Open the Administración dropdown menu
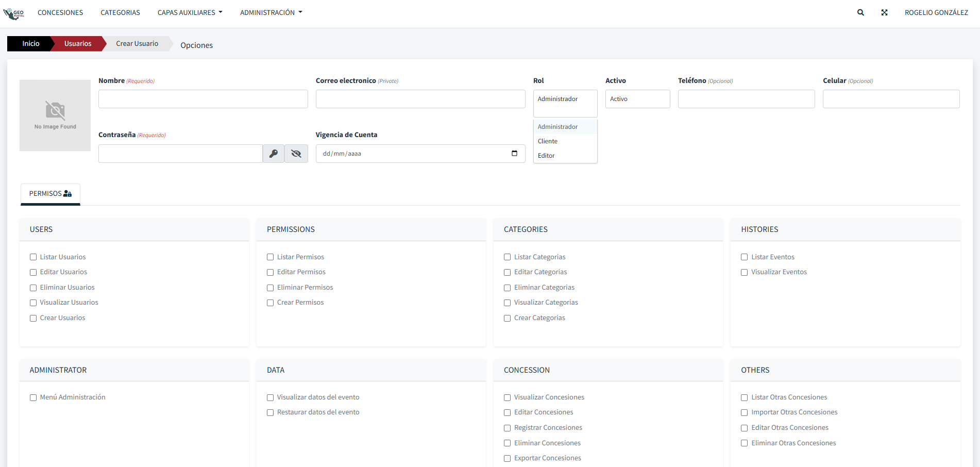Screen dimensions: 980x467 point(271,12)
